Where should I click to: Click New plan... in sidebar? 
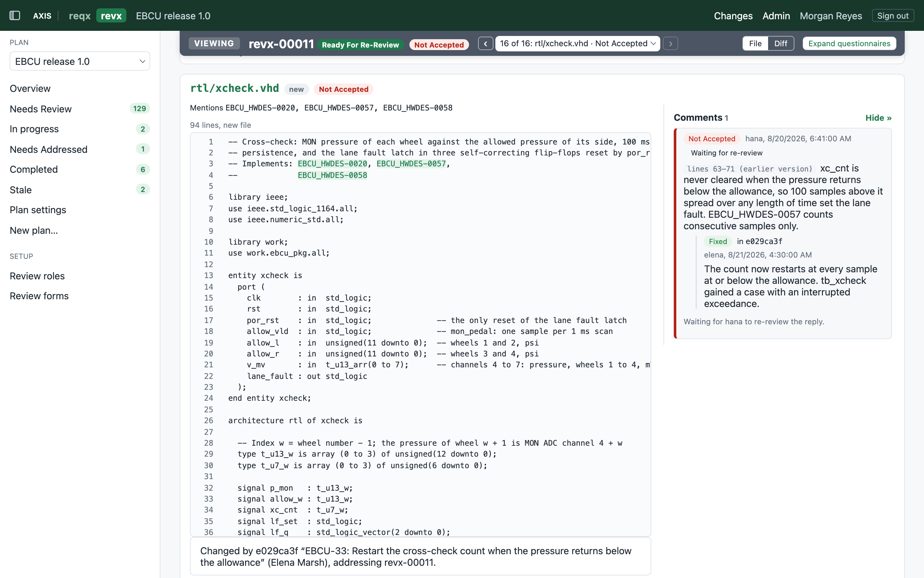point(34,230)
